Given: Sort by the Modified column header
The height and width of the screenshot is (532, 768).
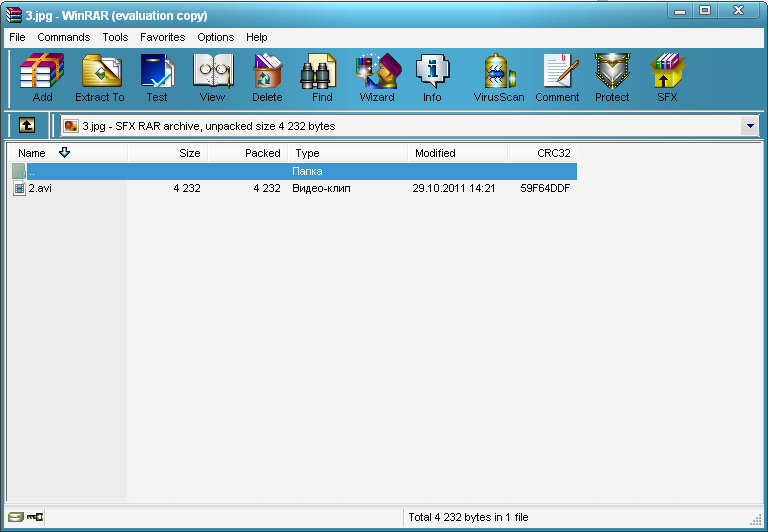Looking at the screenshot, I should tap(458, 153).
